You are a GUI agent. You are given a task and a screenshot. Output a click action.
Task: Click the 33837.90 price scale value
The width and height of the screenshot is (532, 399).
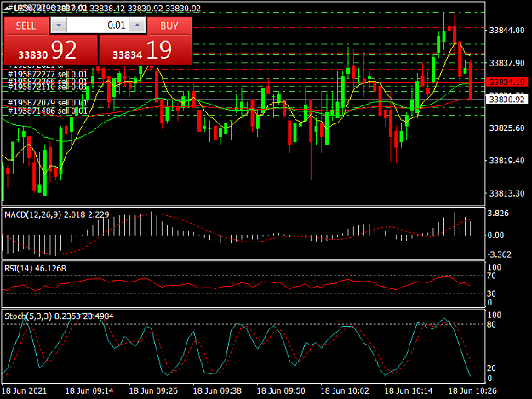pyautogui.click(x=506, y=63)
